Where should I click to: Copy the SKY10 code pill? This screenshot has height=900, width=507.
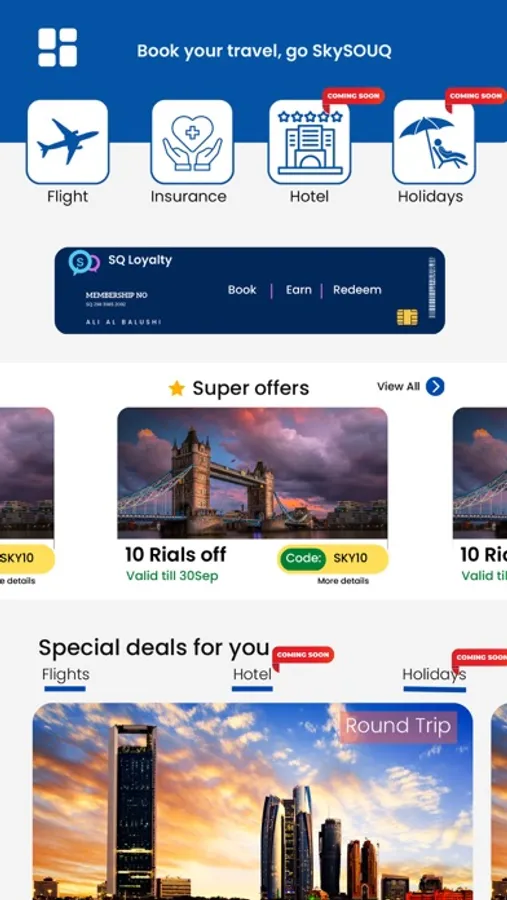[333, 559]
